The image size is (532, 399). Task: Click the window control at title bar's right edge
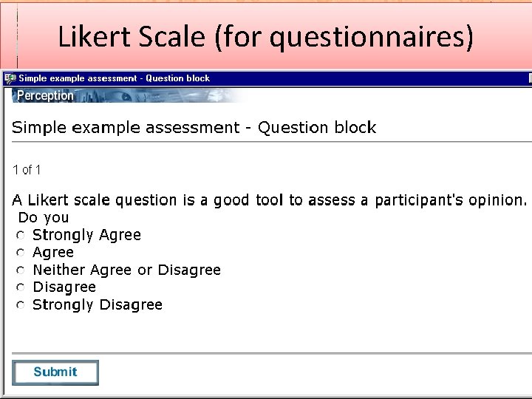click(529, 78)
